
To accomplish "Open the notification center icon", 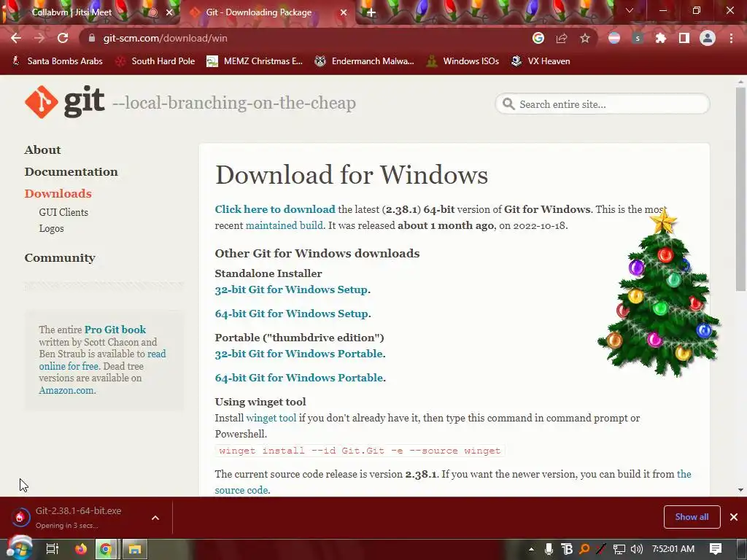I will point(716,549).
